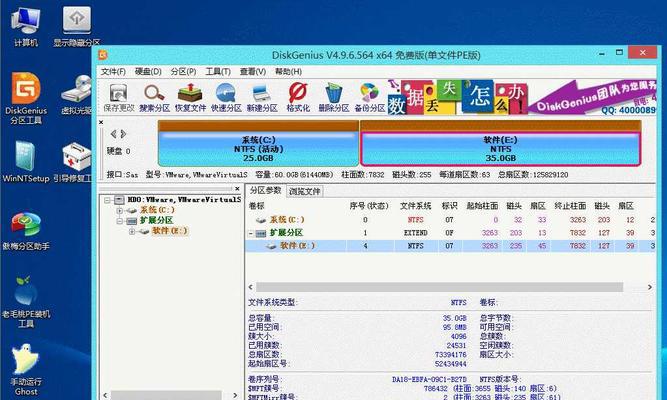Click the Save Changes (保存更改) toolbar icon
667x400 pixels.
[119, 98]
